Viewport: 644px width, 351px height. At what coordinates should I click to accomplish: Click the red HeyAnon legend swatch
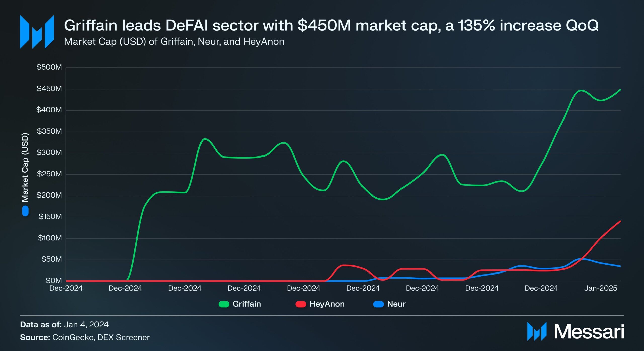(x=301, y=304)
